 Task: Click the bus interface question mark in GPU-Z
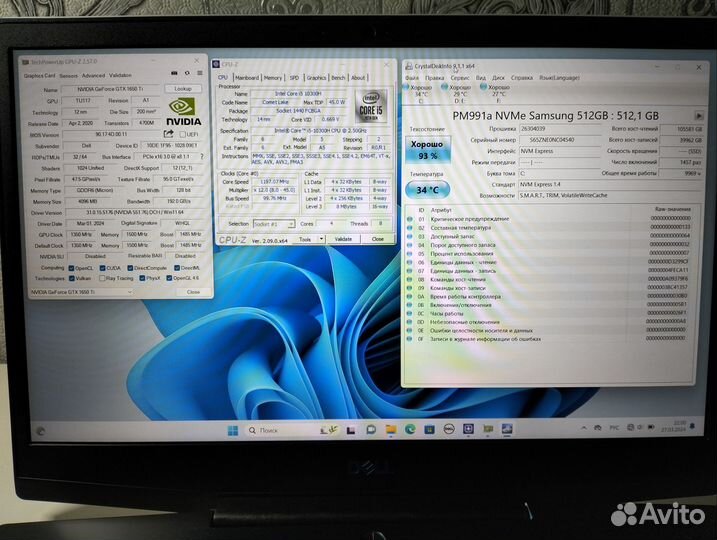(x=202, y=156)
